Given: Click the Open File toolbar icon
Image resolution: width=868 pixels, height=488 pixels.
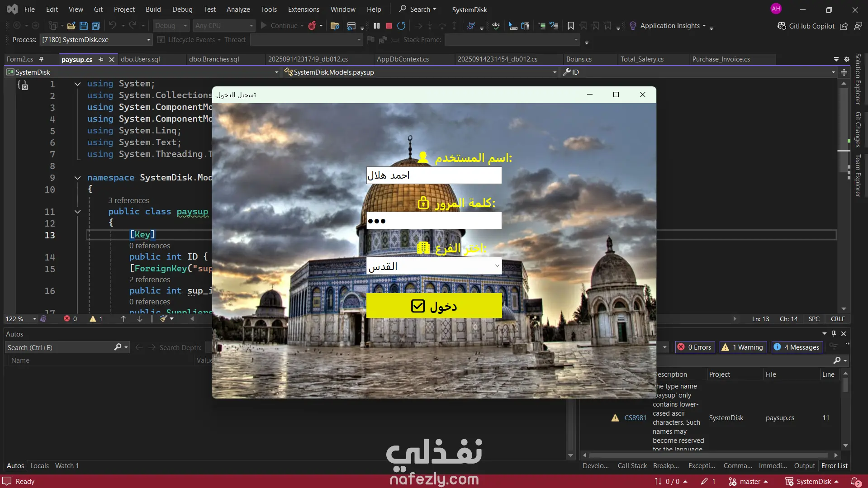Looking at the screenshot, I should tap(71, 26).
